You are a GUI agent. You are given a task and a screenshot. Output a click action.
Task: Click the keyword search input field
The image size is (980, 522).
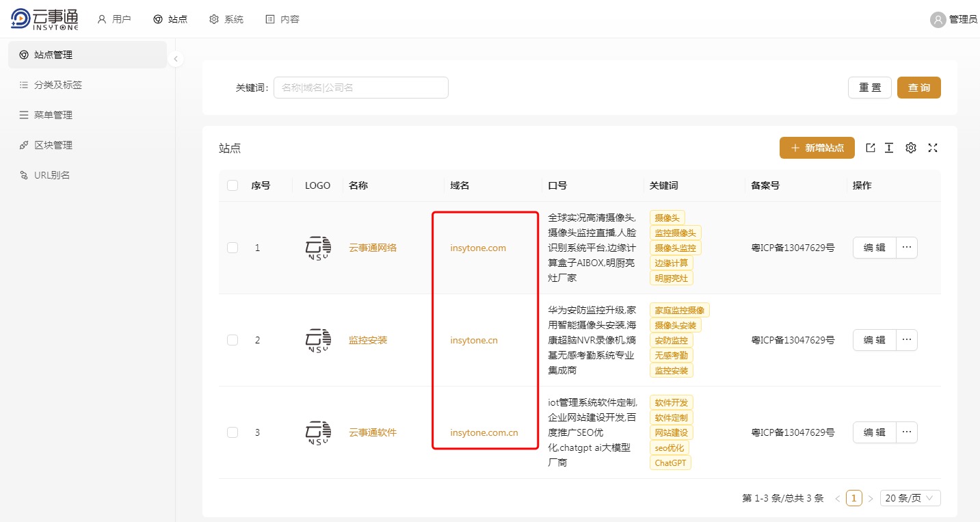point(360,87)
